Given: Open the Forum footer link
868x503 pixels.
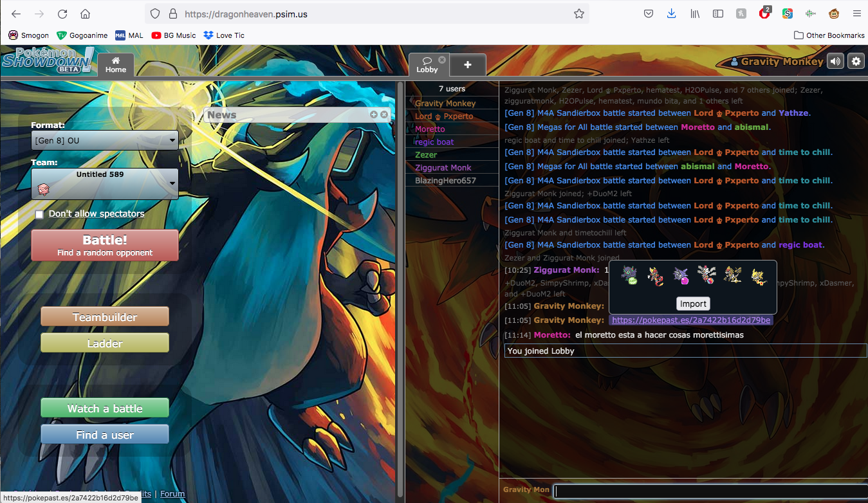Looking at the screenshot, I should tap(172, 494).
